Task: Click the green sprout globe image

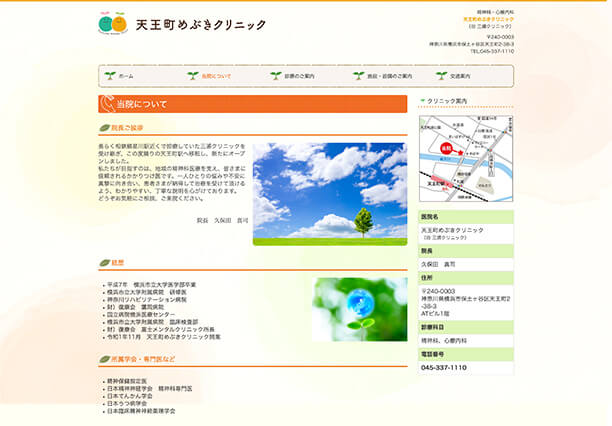Action: tap(359, 309)
